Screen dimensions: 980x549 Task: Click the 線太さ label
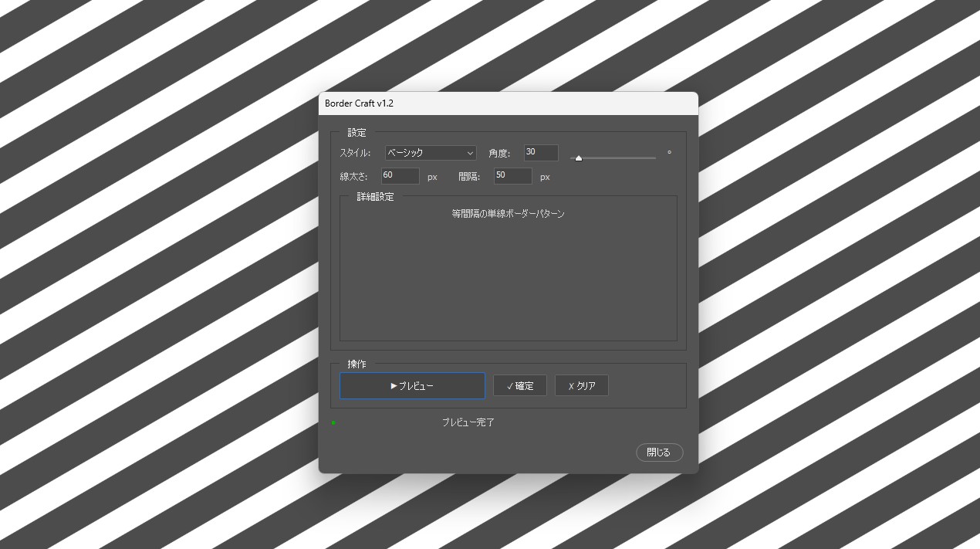point(353,177)
